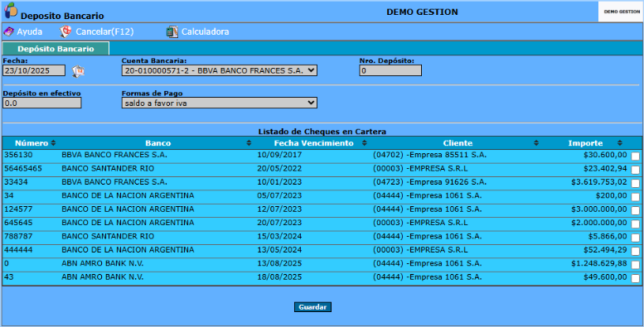Click due date 20/05/2022

point(279,169)
